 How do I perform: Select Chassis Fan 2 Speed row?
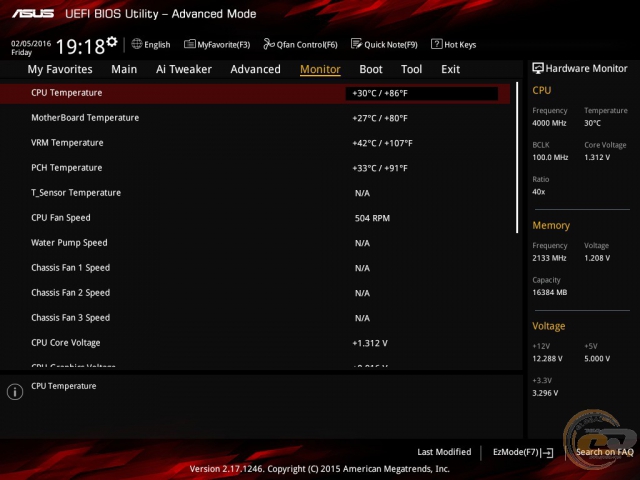[255, 293]
